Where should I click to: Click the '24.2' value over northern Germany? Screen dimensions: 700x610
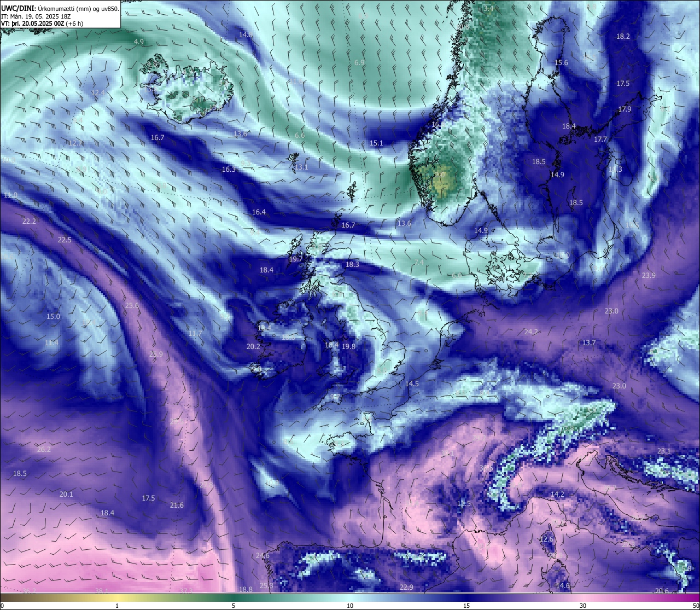531,332
